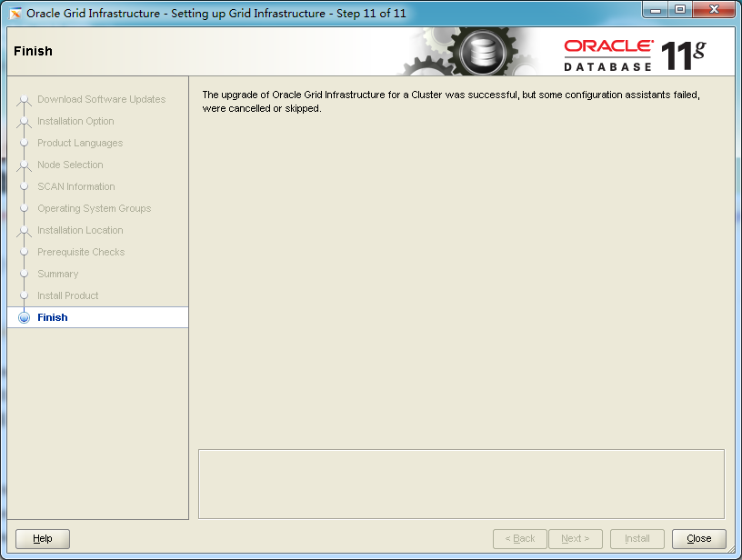This screenshot has height=560, width=742.
Task: Select Summary step in sidebar
Action: click(57, 274)
